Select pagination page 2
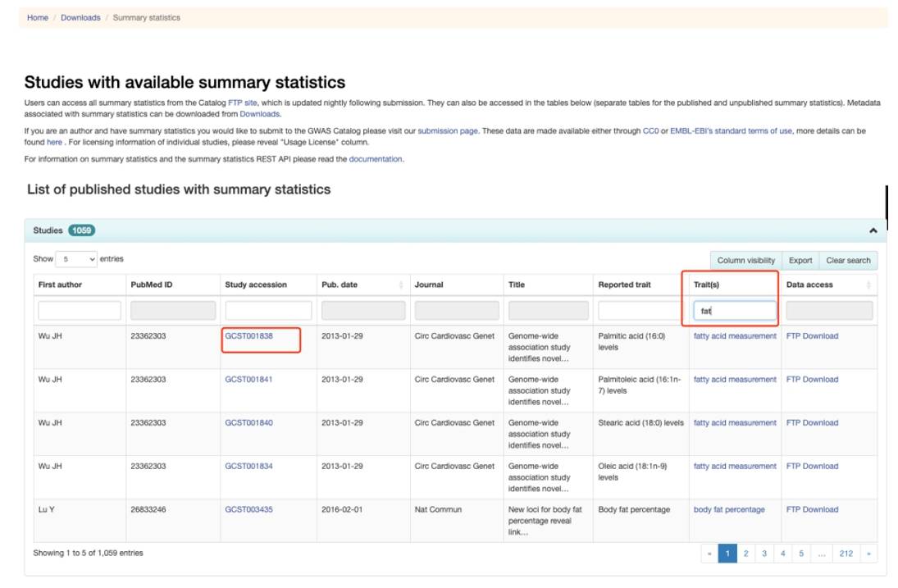The height and width of the screenshot is (588, 898). [x=745, y=554]
